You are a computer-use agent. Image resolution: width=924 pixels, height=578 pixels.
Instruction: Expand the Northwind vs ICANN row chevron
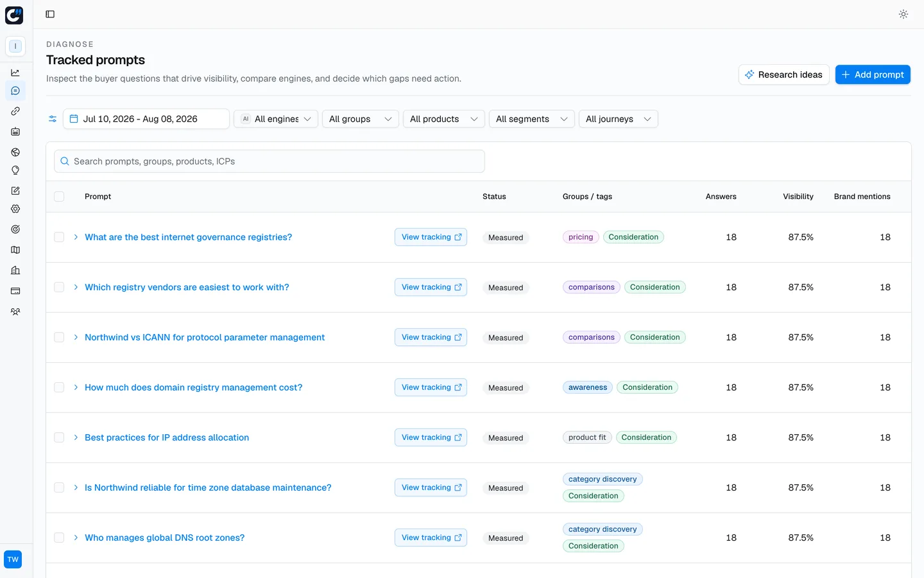point(76,337)
